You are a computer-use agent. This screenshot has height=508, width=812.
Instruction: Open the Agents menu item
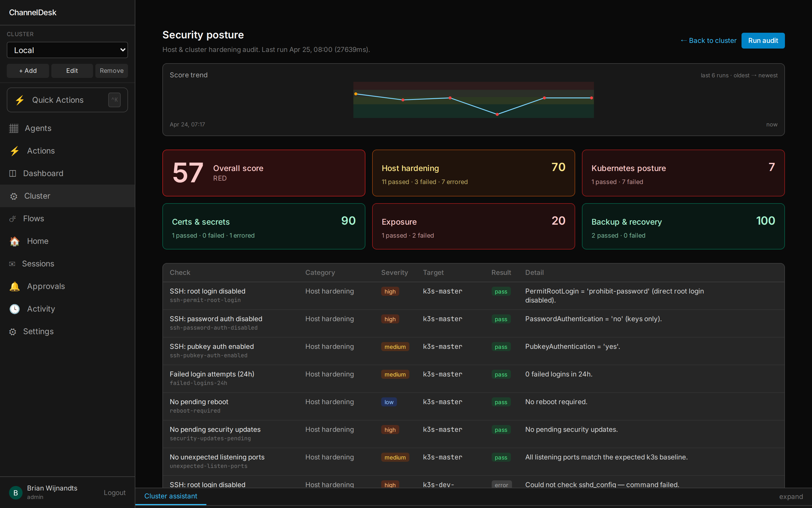tap(67, 128)
